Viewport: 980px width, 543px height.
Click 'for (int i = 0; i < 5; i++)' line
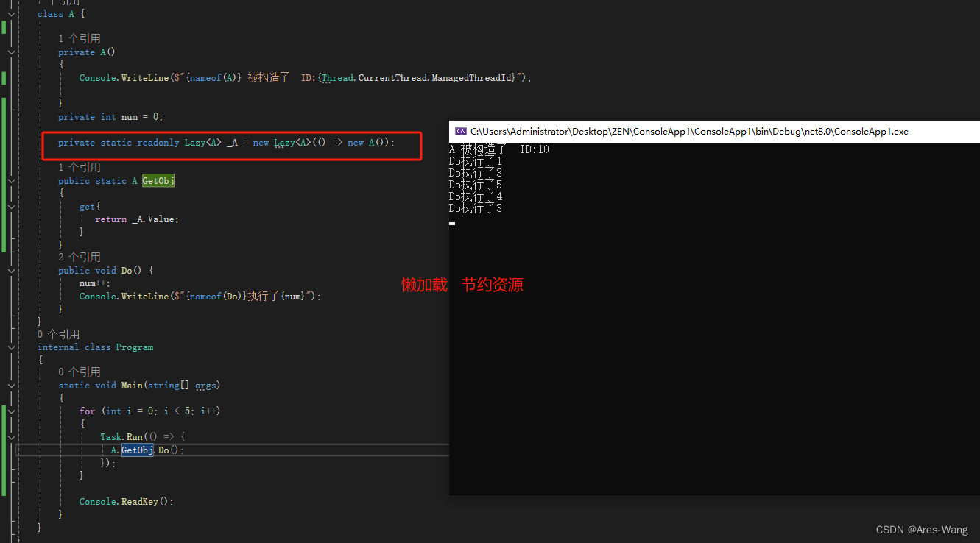150,411
